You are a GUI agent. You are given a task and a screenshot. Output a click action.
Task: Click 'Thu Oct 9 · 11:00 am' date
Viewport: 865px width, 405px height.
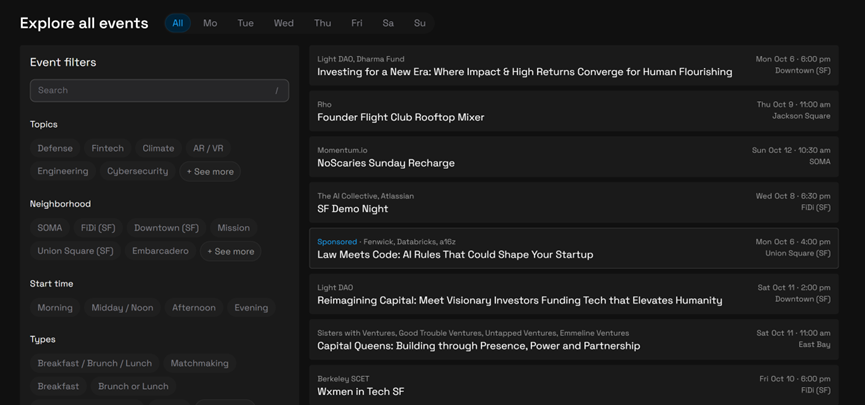coord(793,104)
